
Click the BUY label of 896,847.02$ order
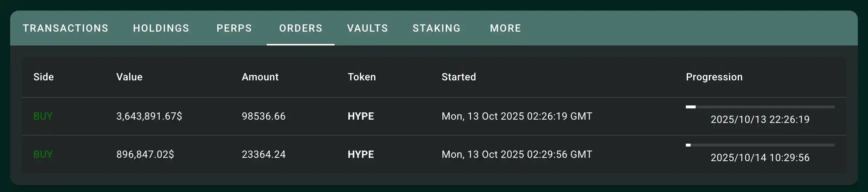[x=43, y=155]
